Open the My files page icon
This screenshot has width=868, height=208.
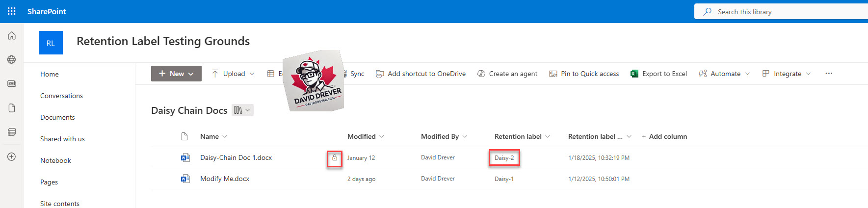[x=12, y=108]
